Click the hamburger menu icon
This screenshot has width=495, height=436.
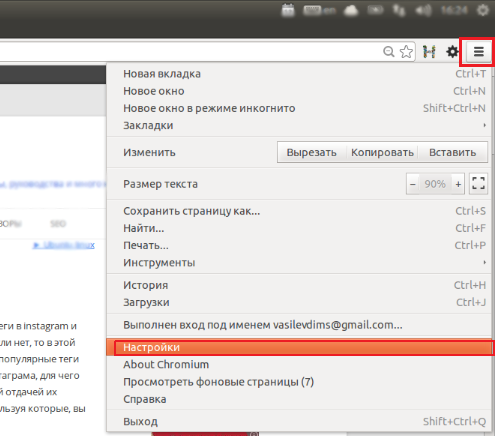coord(479,52)
